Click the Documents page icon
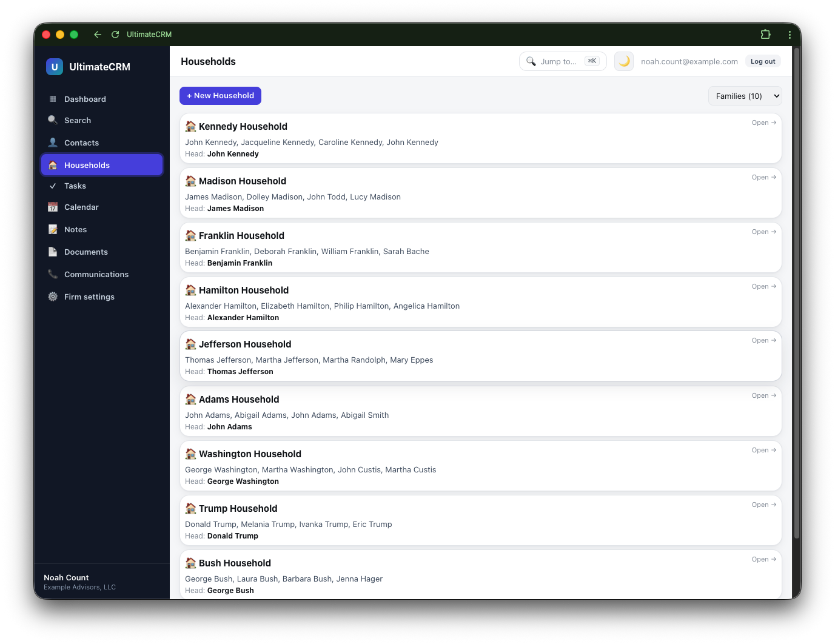Viewport: 835px width, 644px height. coord(53,252)
